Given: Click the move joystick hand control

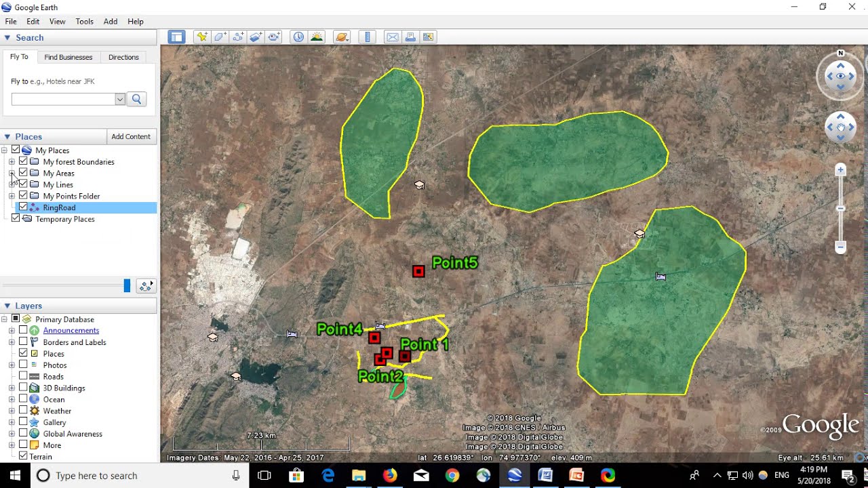Looking at the screenshot, I should pyautogui.click(x=841, y=127).
